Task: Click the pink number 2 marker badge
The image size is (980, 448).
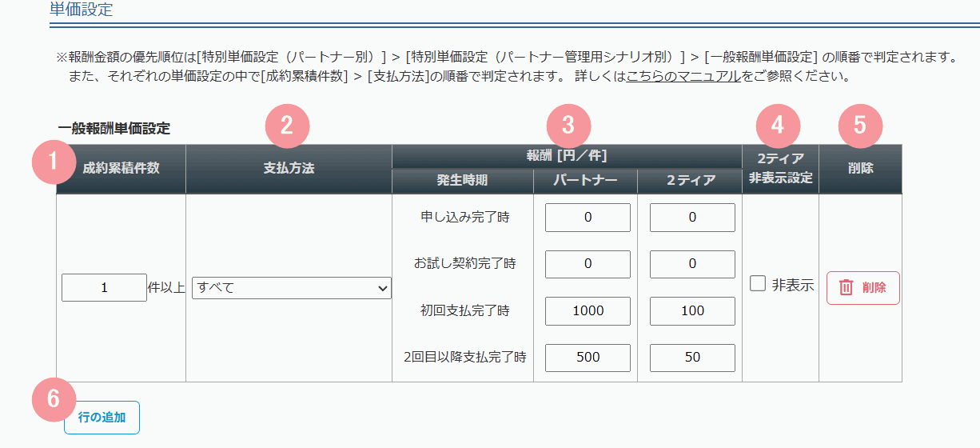Action: (x=287, y=126)
